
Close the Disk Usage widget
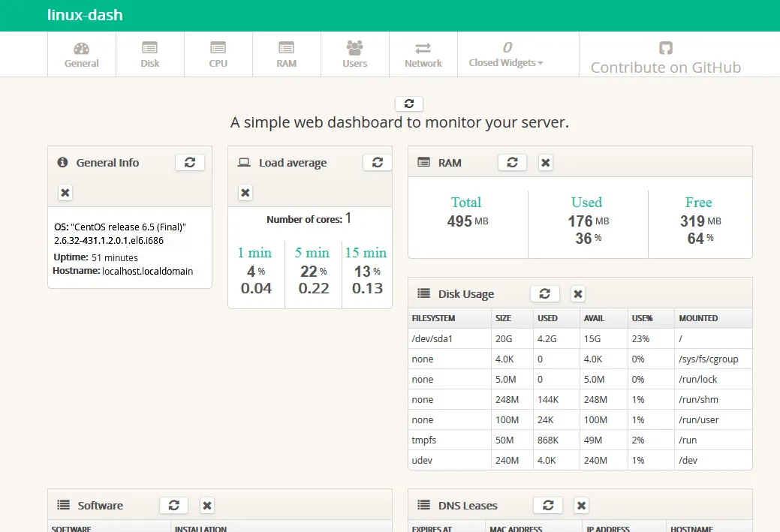577,293
